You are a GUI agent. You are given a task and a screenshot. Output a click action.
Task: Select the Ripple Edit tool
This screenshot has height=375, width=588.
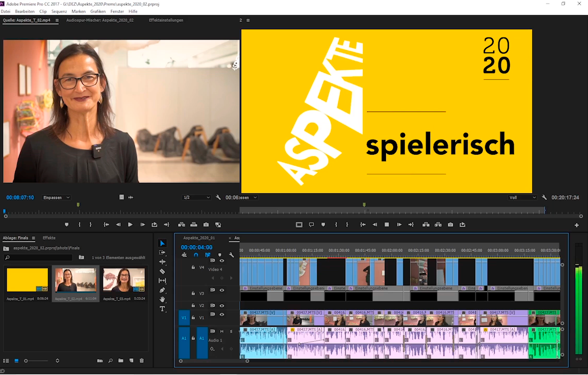pos(162,262)
